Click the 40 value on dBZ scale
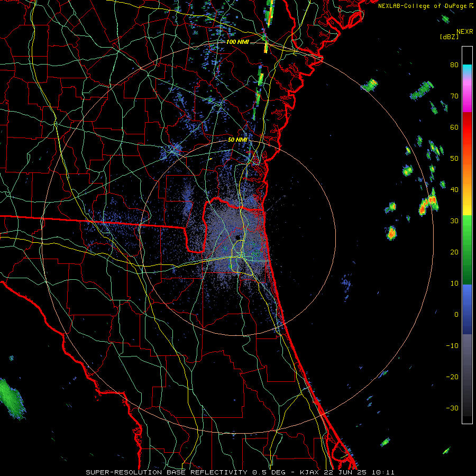 (454, 189)
